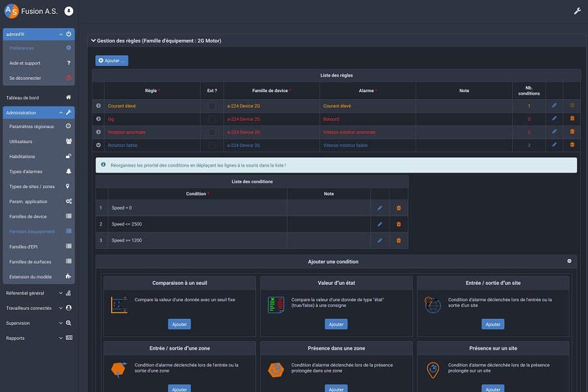Expand the Supervision menu
Image resolution: width=588 pixels, height=392 pixels.
[x=61, y=323]
